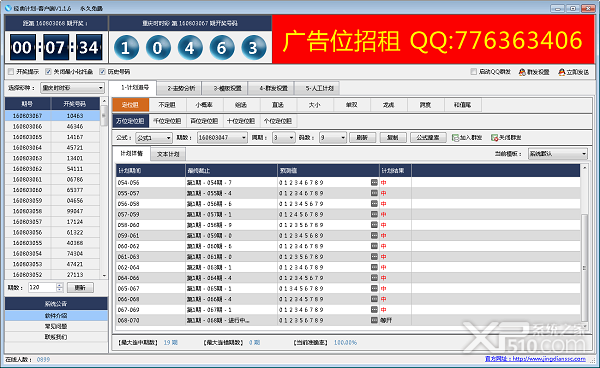Uncheck the 关闭最小化托盘 option
Screen dimensions: 600x368
tap(48, 72)
